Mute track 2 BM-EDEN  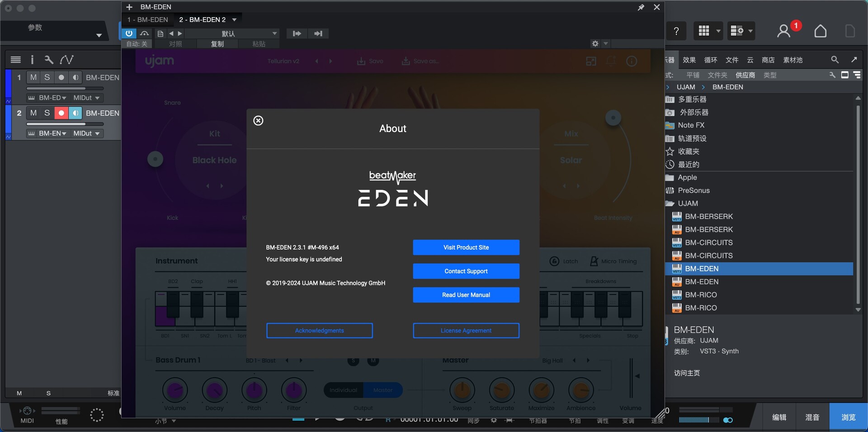tap(33, 113)
